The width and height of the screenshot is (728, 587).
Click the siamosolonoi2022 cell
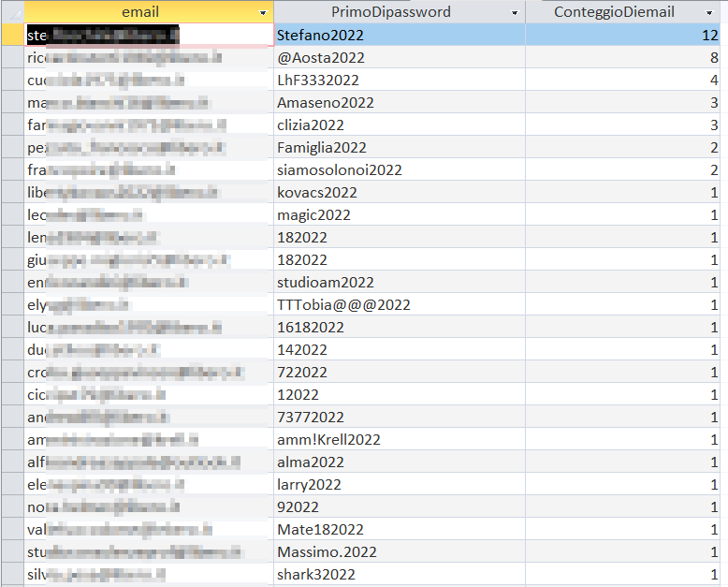point(399,169)
